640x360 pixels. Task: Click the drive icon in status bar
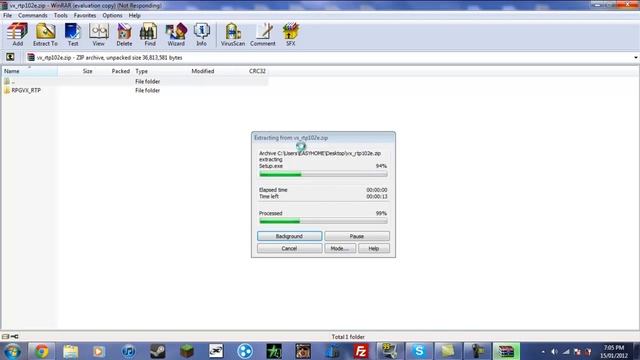click(x=5, y=337)
